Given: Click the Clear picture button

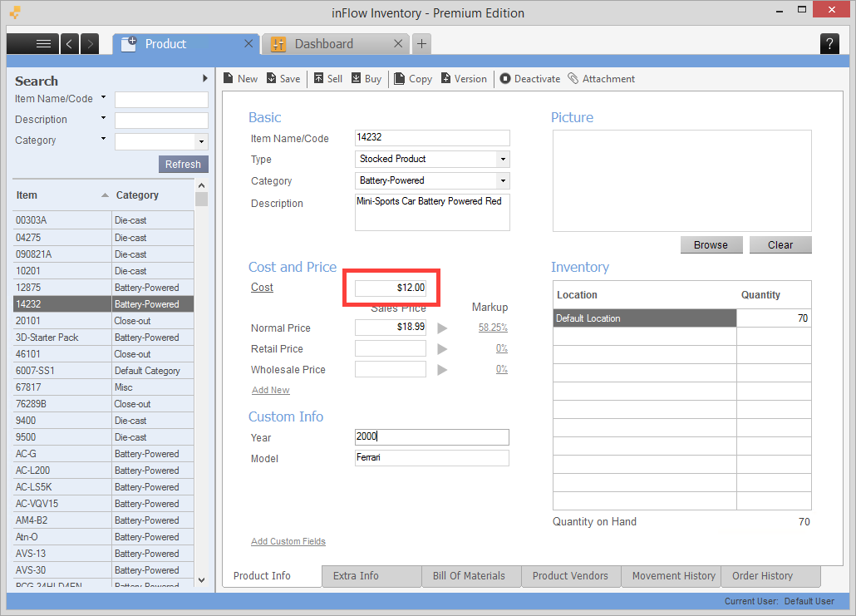Looking at the screenshot, I should [780, 244].
